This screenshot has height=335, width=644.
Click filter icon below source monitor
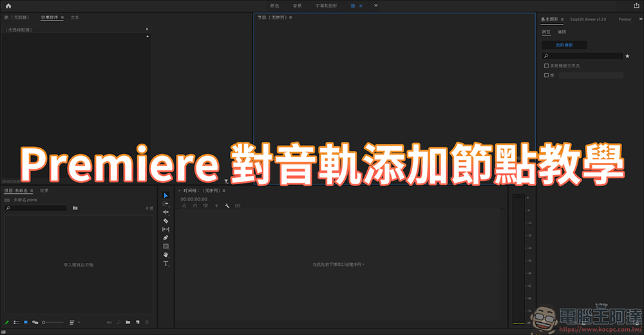(x=226, y=181)
